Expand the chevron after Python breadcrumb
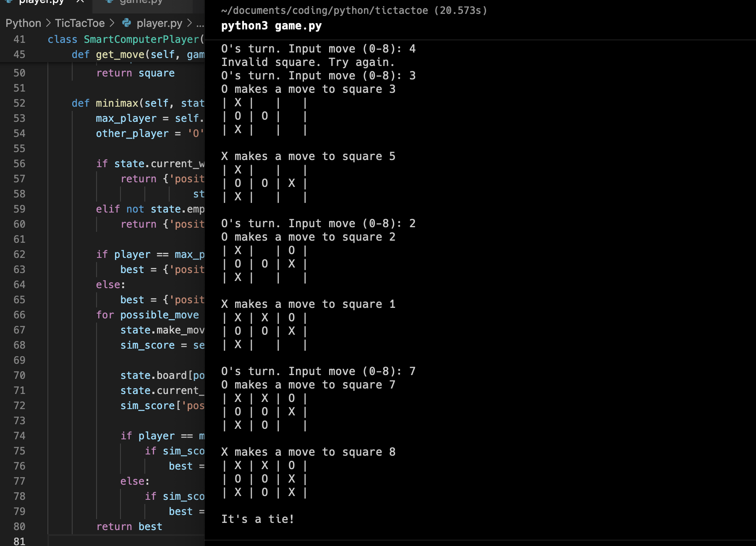The width and height of the screenshot is (756, 546). pos(48,23)
